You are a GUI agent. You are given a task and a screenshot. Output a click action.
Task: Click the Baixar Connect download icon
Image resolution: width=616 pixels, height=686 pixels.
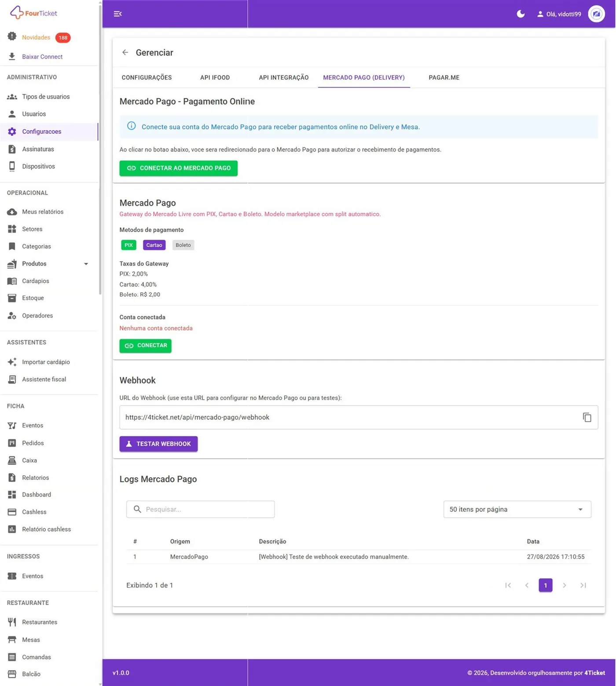pyautogui.click(x=12, y=56)
